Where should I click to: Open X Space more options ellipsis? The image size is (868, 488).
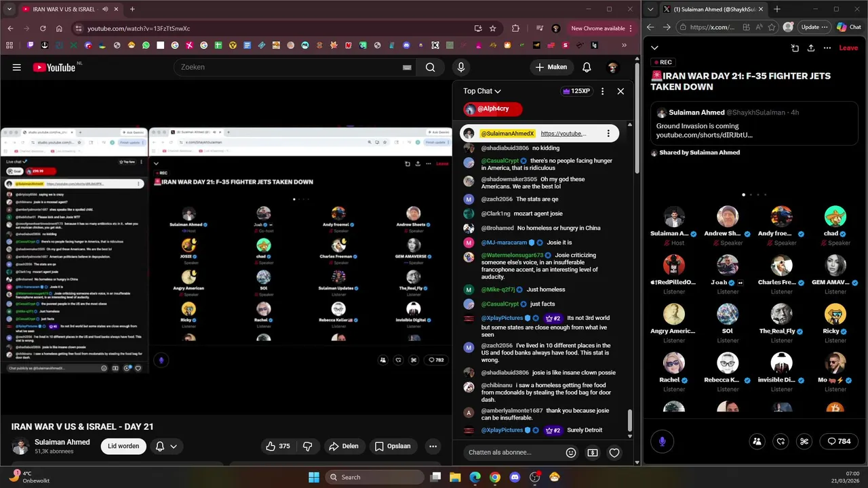tap(827, 48)
